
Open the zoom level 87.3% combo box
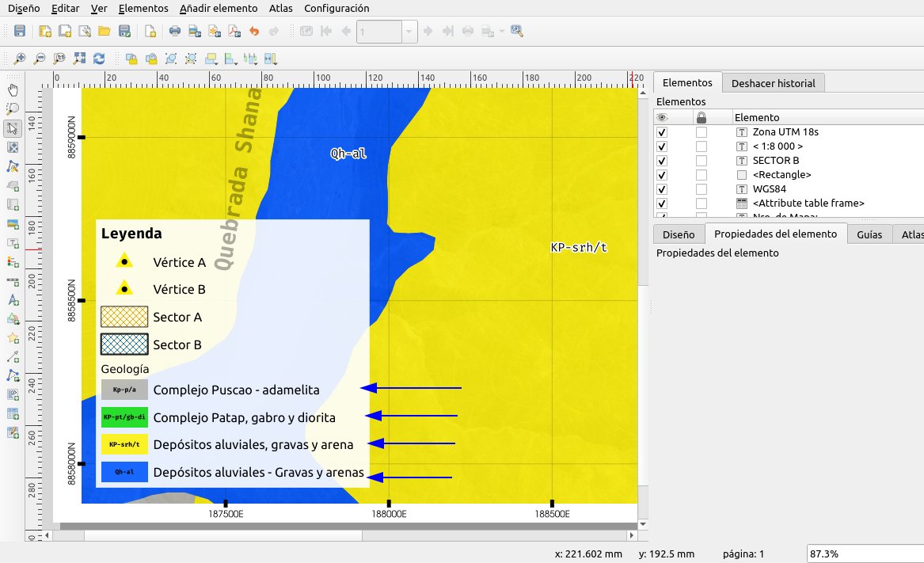click(865, 553)
